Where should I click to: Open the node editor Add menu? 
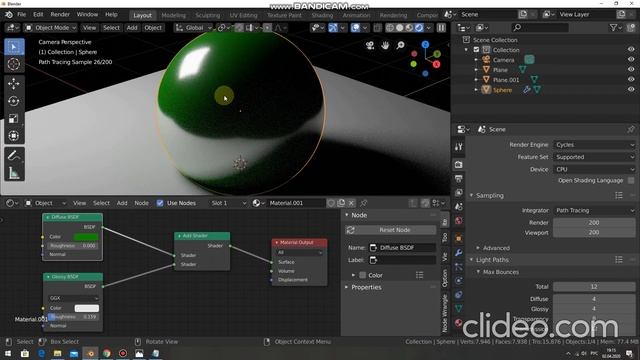click(122, 203)
